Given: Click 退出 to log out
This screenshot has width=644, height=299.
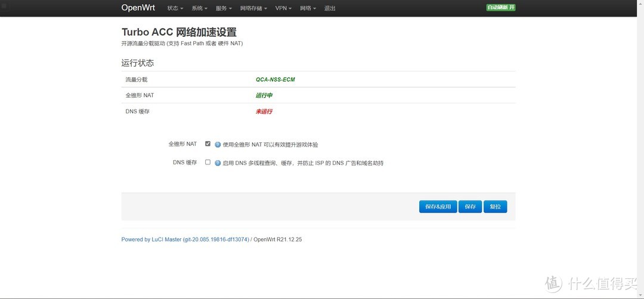Looking at the screenshot, I should 330,8.
